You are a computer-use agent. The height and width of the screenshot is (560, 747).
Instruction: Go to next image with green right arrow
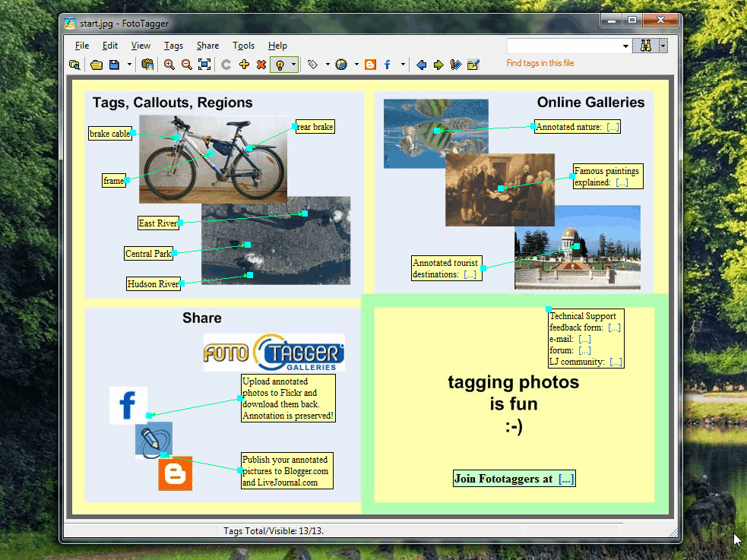[438, 65]
